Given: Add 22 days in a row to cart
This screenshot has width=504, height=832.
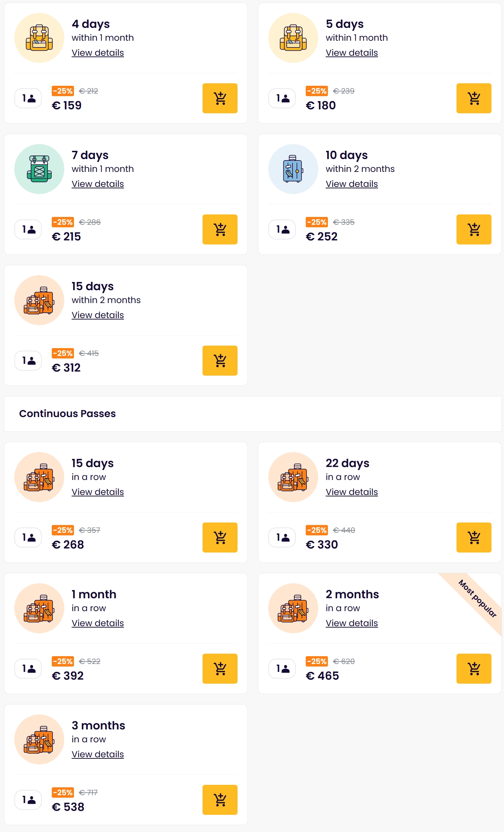Looking at the screenshot, I should click(474, 538).
